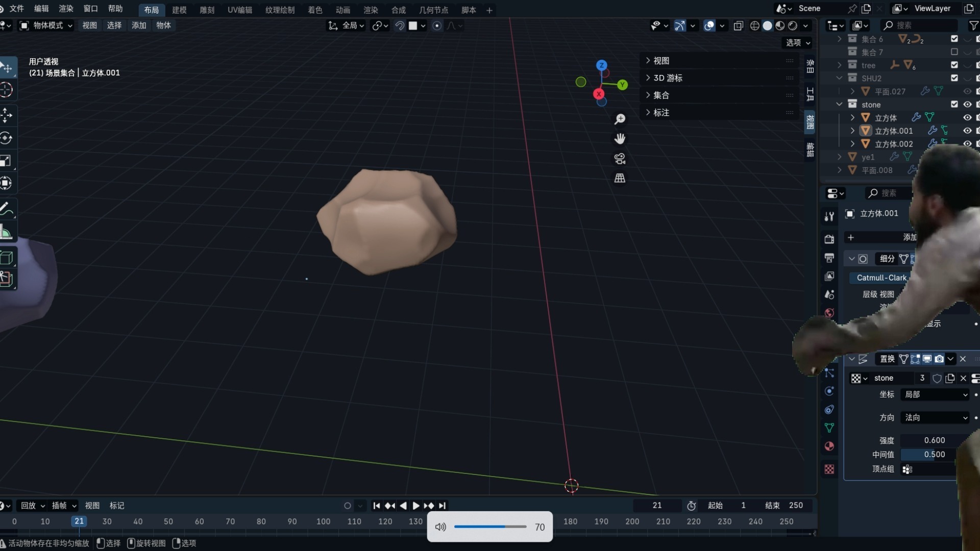The image size is (980, 551).
Task: Open the 选项 dropdown in viewport
Action: pos(798,43)
